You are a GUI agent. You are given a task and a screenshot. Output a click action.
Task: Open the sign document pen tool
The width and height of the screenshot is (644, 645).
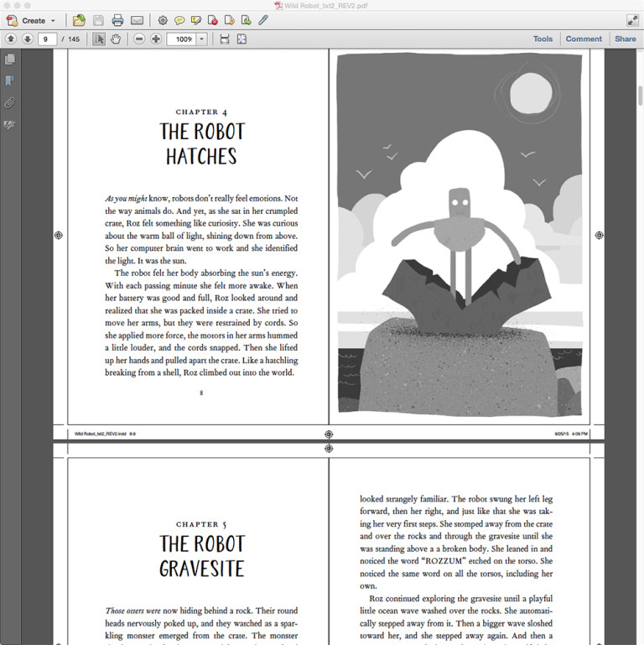263,20
